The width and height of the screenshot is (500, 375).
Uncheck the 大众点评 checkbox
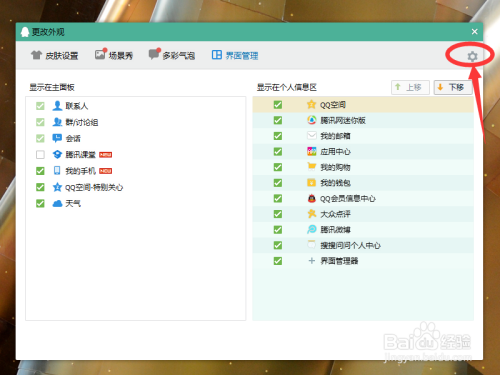coord(278,214)
